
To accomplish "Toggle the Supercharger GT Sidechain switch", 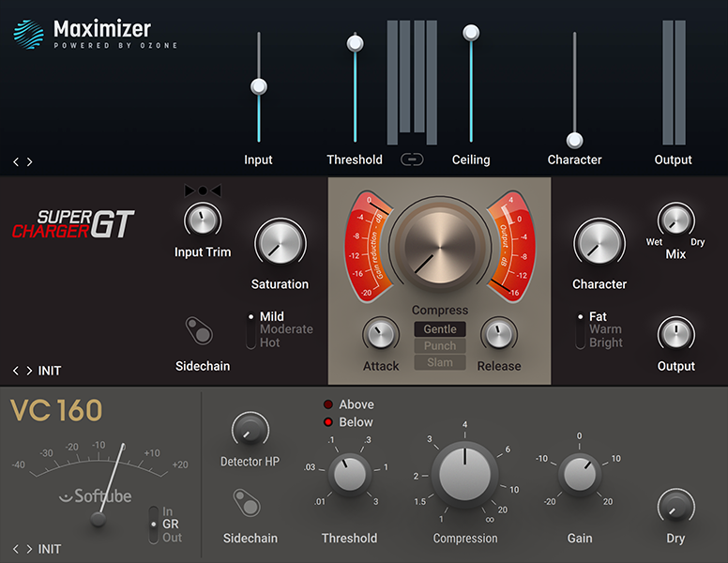I will point(199,330).
